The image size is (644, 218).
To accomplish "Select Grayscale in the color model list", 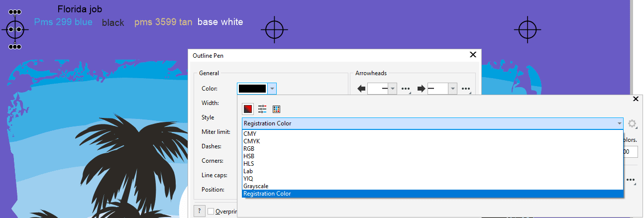I will tap(256, 186).
